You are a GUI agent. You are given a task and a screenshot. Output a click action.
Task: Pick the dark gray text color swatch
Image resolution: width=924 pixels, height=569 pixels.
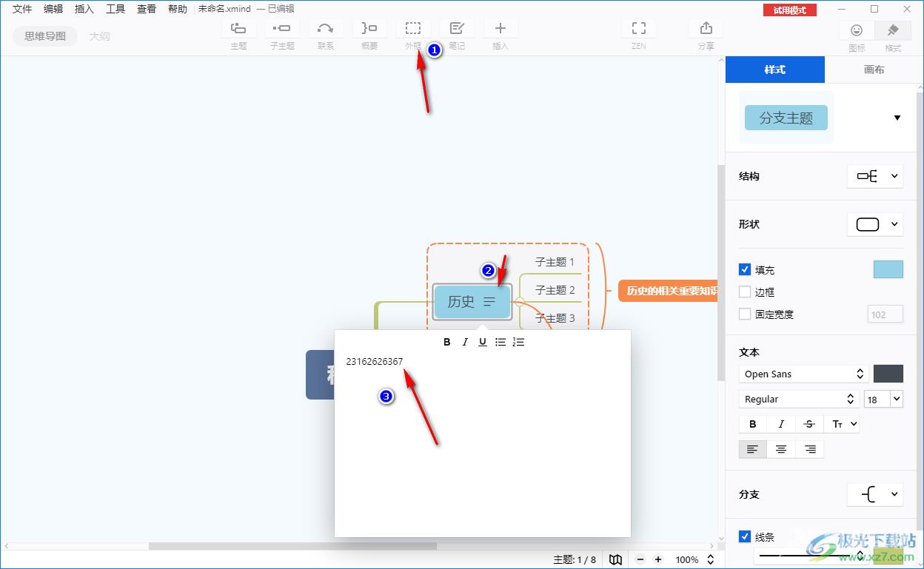coord(888,374)
